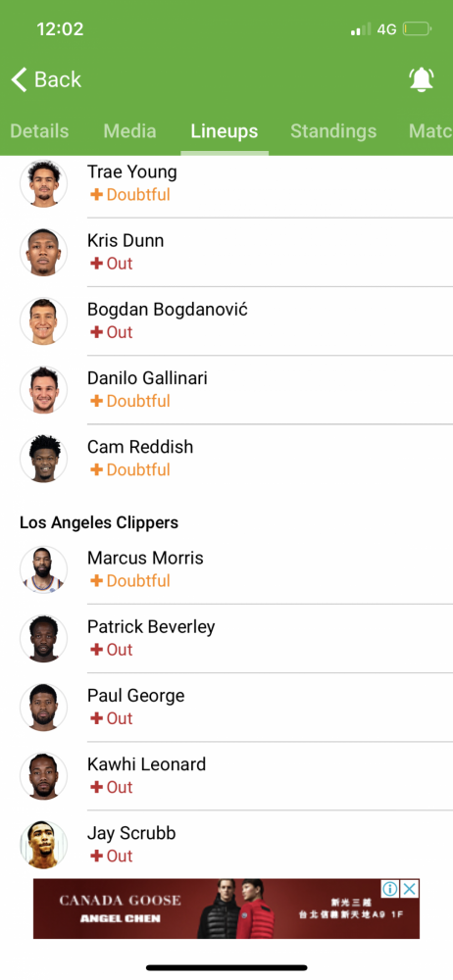453x980 pixels.
Task: Select the Standings tab
Action: 333,131
